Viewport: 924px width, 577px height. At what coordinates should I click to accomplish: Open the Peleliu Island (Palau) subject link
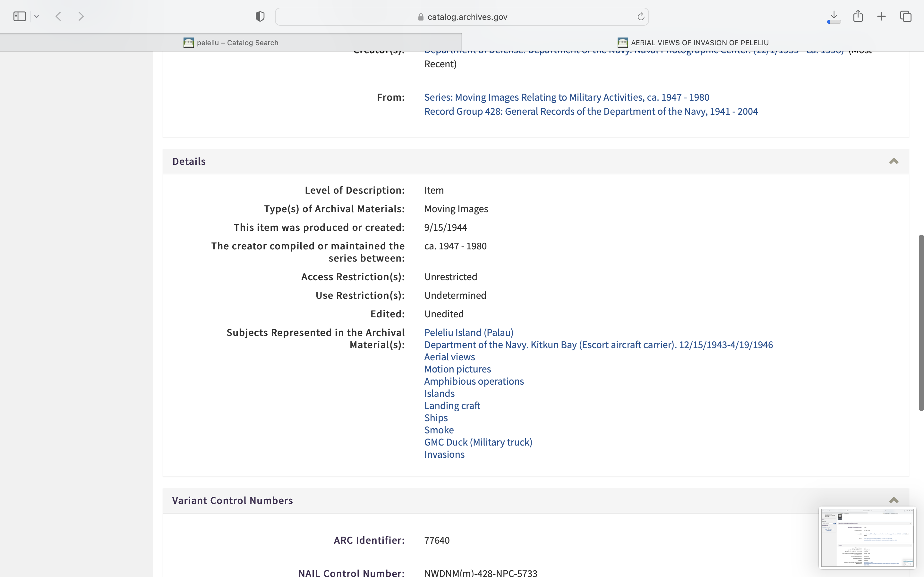468,332
